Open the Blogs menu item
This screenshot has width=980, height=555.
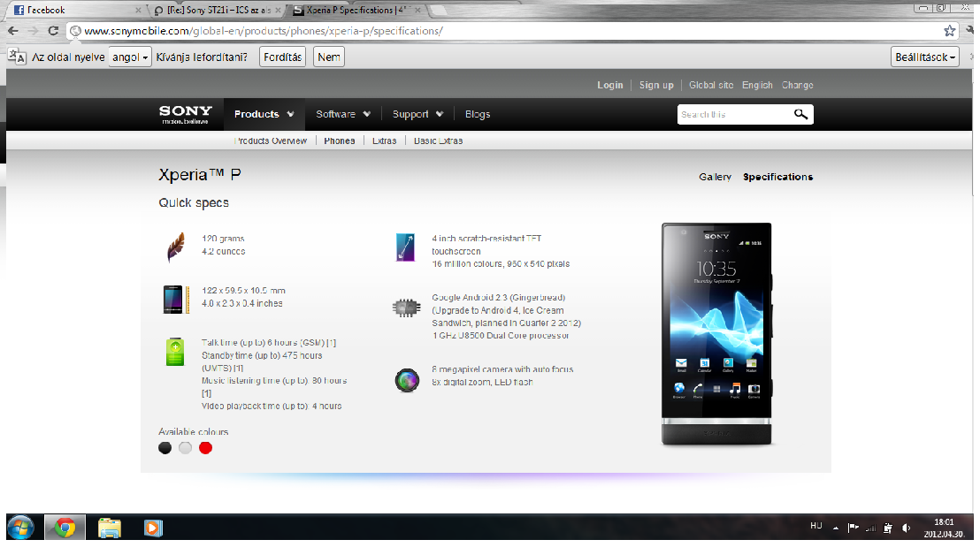tap(478, 114)
